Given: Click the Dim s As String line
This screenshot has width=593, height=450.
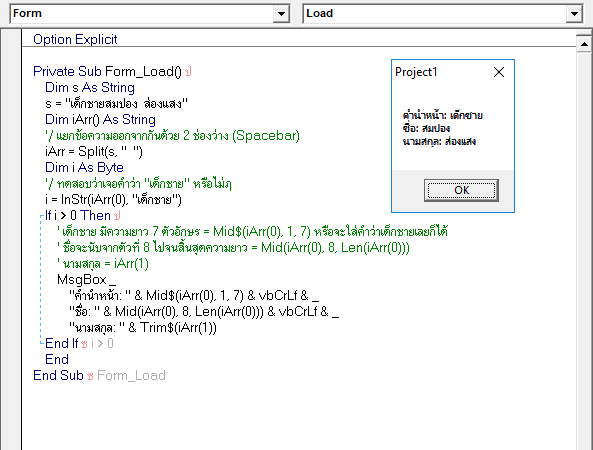Looking at the screenshot, I should point(90,87).
